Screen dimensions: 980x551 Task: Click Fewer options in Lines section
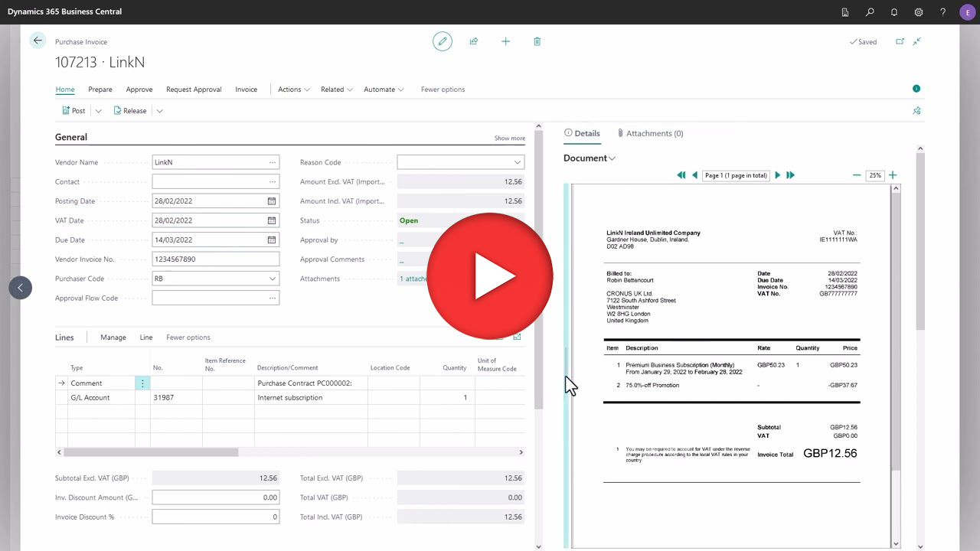click(x=188, y=337)
